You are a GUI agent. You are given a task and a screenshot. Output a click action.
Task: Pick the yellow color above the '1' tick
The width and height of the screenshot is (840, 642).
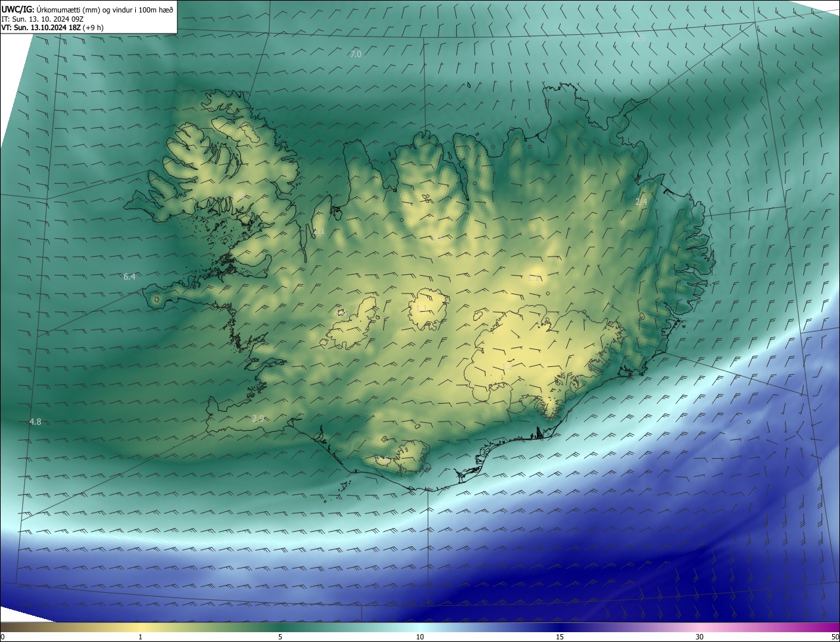(140, 627)
